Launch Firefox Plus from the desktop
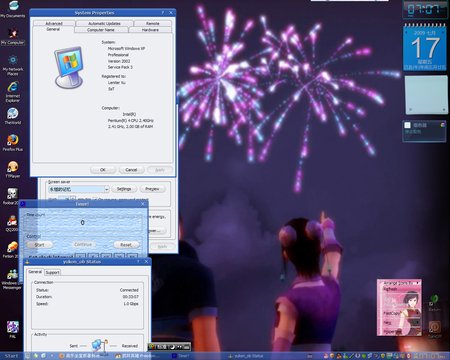This screenshot has height=360, width=450. [x=13, y=142]
